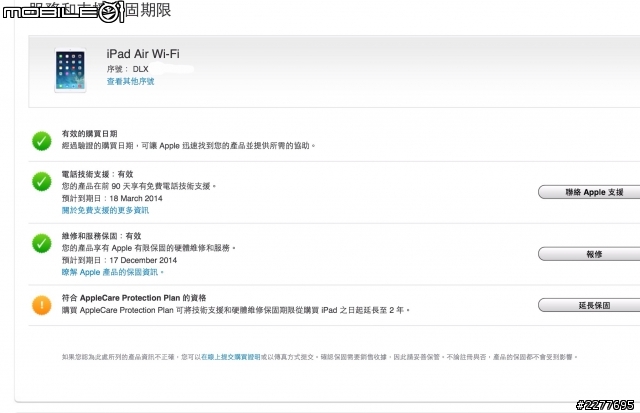640x413 pixels.
Task: Click the 聯絡 Apple 支援 button
Action: (589, 192)
